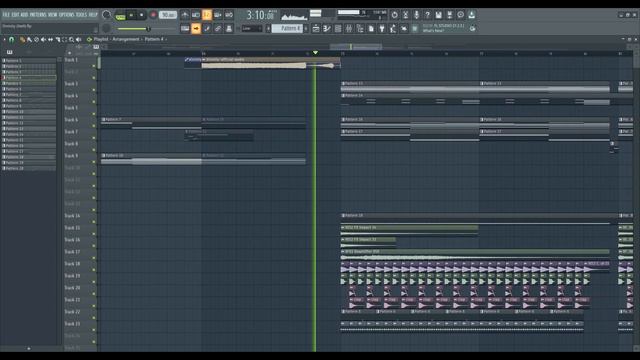
Task: Click the Save project floppy icon
Action: [438, 15]
